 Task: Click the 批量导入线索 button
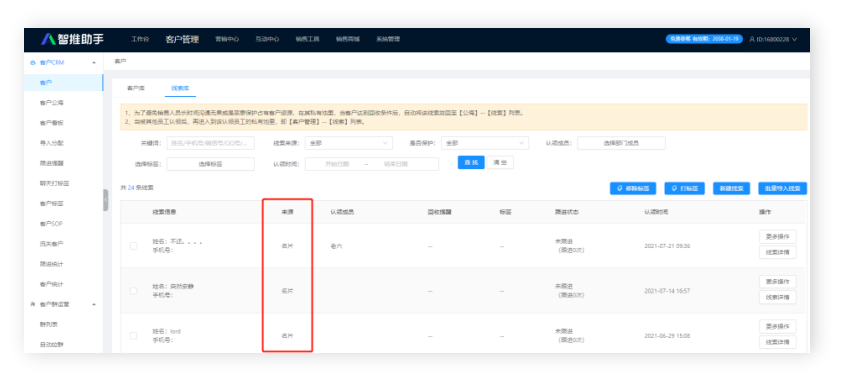pyautogui.click(x=782, y=189)
